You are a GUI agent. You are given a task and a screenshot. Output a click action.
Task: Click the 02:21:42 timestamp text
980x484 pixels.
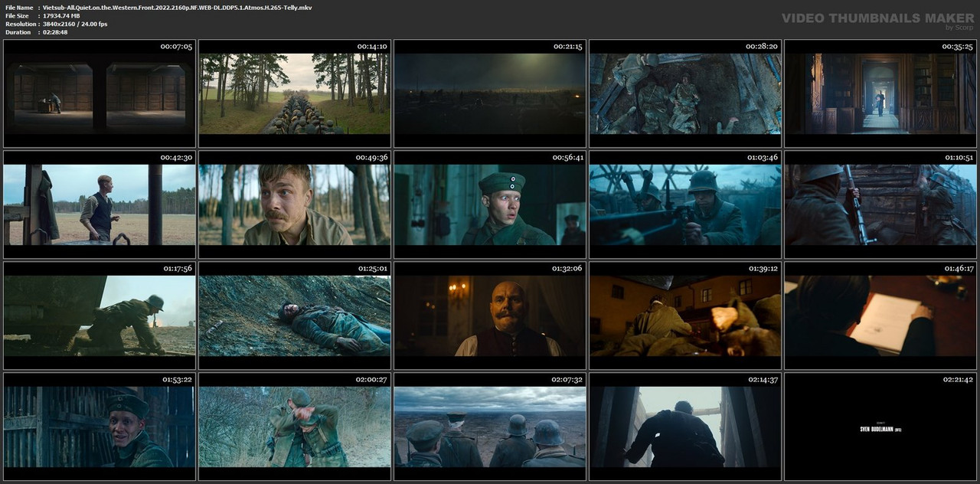[x=958, y=380]
